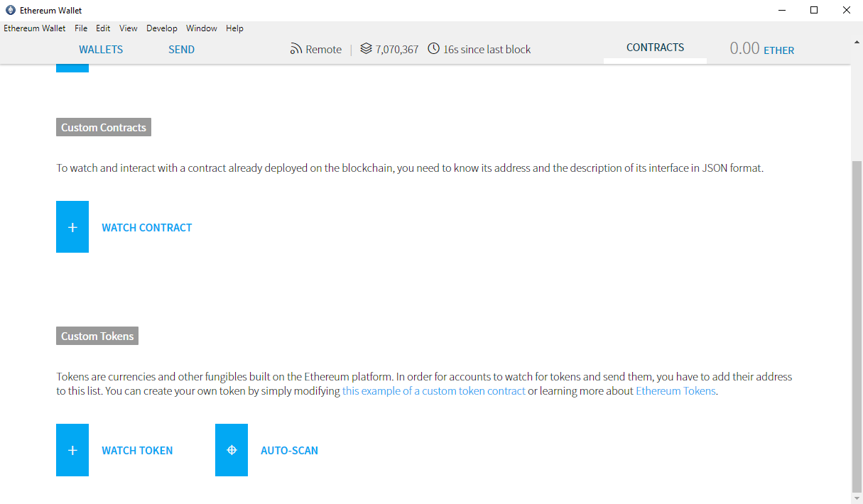863x504 pixels.
Task: Click the Custom Tokens heading
Action: (97, 336)
